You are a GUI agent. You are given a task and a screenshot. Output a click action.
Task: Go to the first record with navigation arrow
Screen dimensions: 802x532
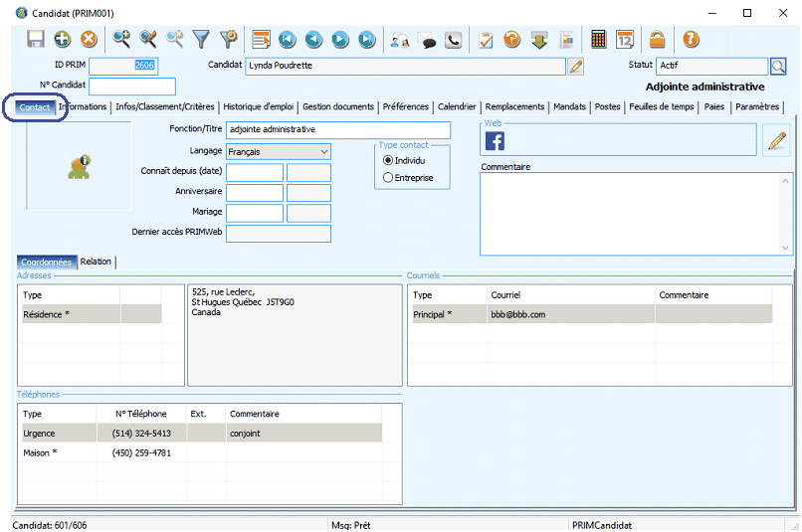288,40
